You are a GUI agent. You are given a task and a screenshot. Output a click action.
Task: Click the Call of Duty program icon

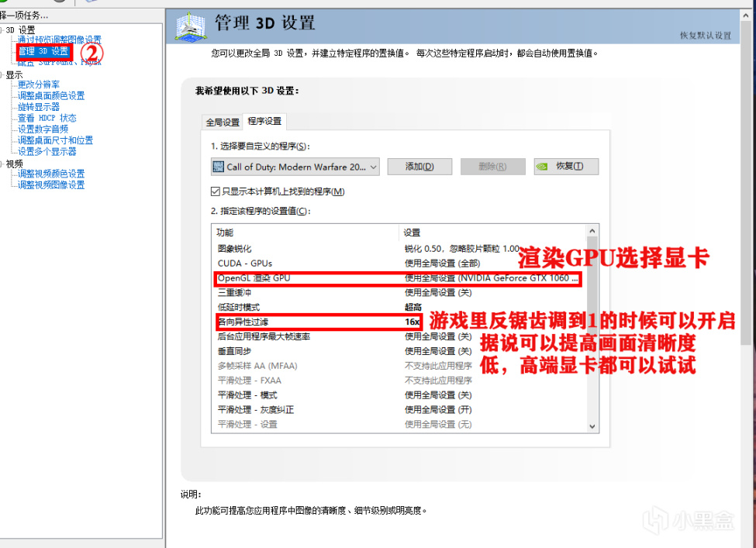click(x=219, y=167)
